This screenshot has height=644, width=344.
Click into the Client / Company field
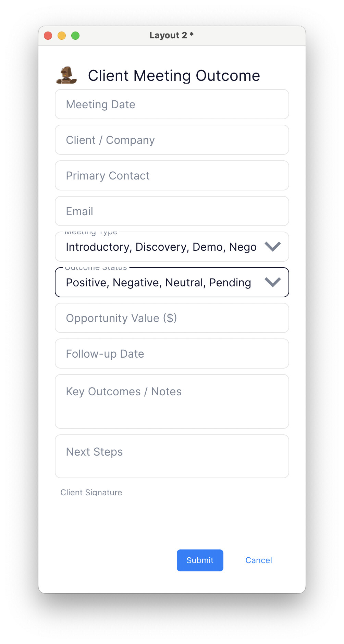tap(172, 140)
